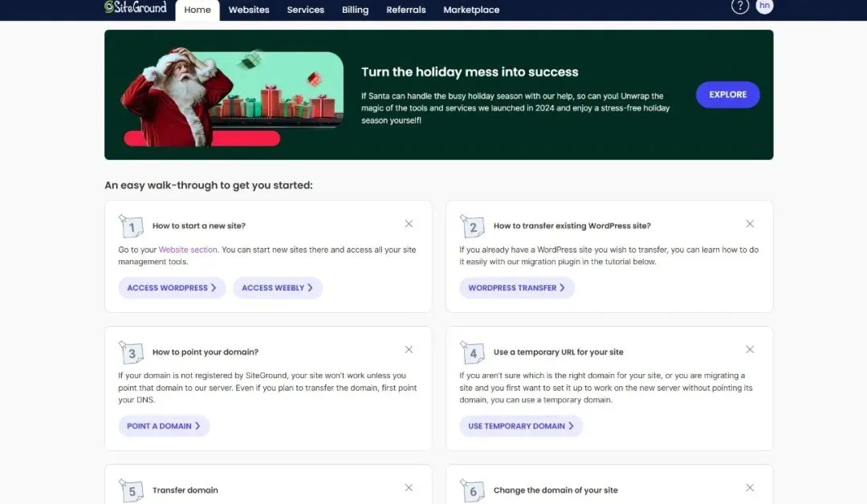
Task: Dismiss the 'Change the domain of your site' card
Action: point(750,487)
